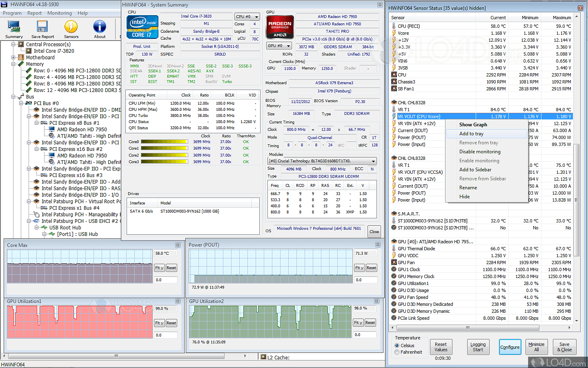Open the CPU #0 selector dropdown
The height and width of the screenshot is (368, 588).
pos(247,17)
